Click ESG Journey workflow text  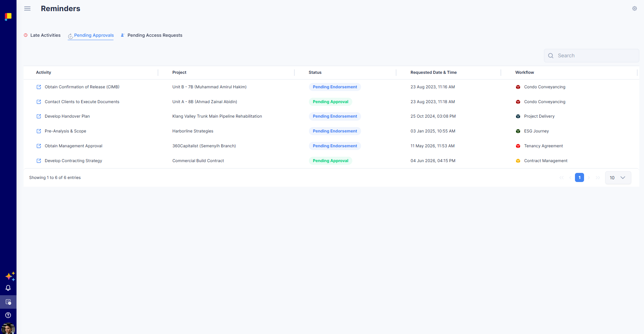pyautogui.click(x=537, y=131)
